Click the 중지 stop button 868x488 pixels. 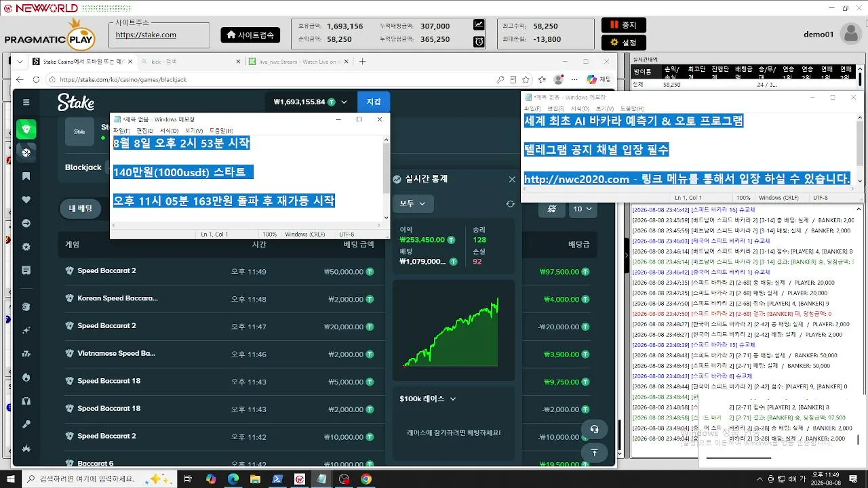pos(623,25)
